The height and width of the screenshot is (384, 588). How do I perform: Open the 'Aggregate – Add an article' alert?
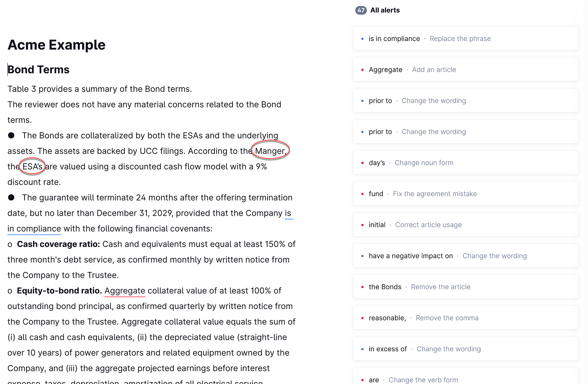[466, 69]
